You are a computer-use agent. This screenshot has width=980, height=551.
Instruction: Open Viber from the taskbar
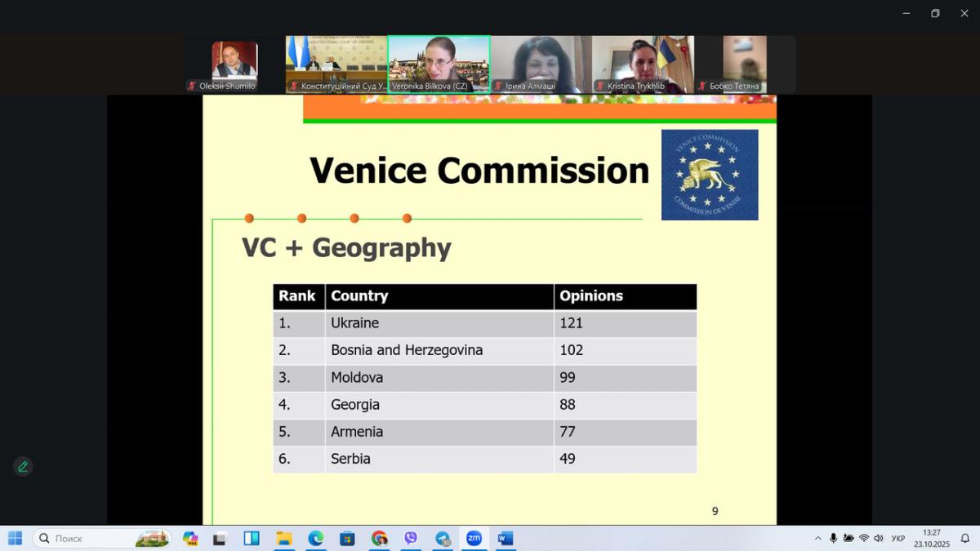(x=411, y=538)
